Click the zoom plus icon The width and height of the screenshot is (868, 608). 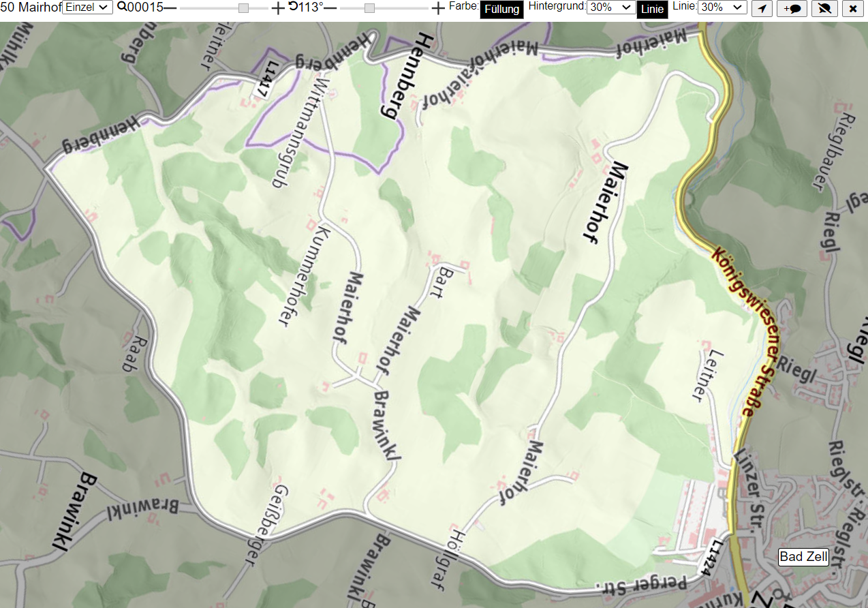277,8
